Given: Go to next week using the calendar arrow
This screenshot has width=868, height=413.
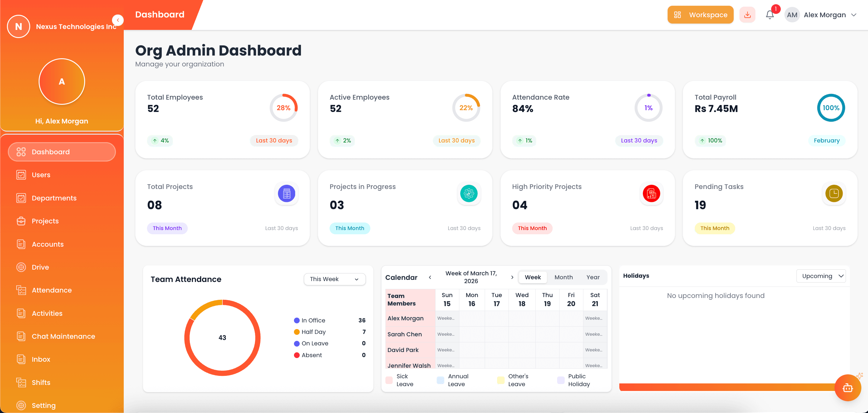Looking at the screenshot, I should (512, 277).
